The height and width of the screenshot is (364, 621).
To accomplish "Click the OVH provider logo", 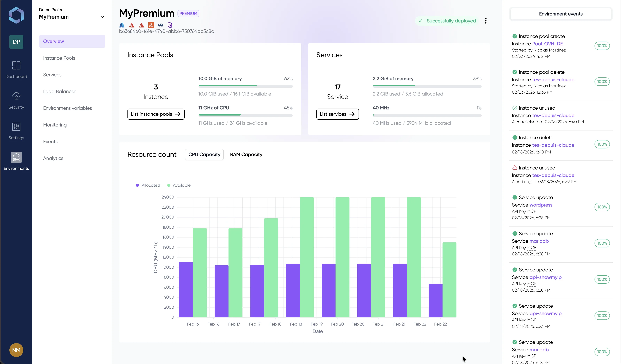I will coord(160,25).
